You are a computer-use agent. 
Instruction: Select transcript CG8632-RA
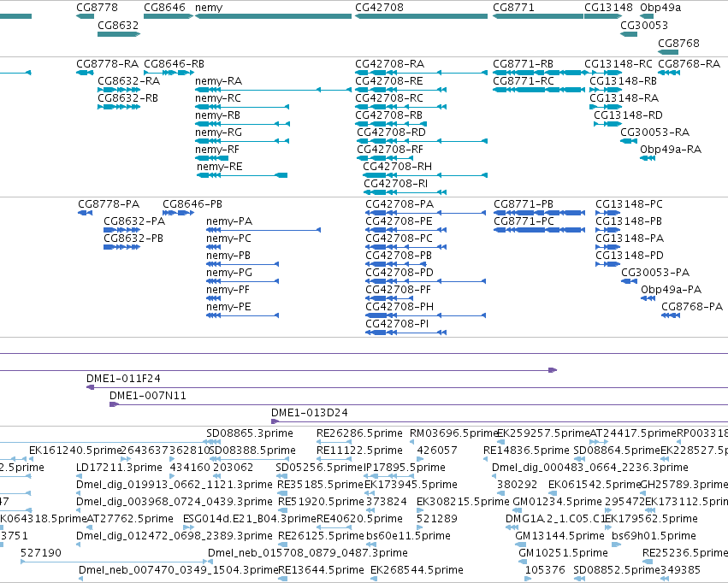(128, 81)
